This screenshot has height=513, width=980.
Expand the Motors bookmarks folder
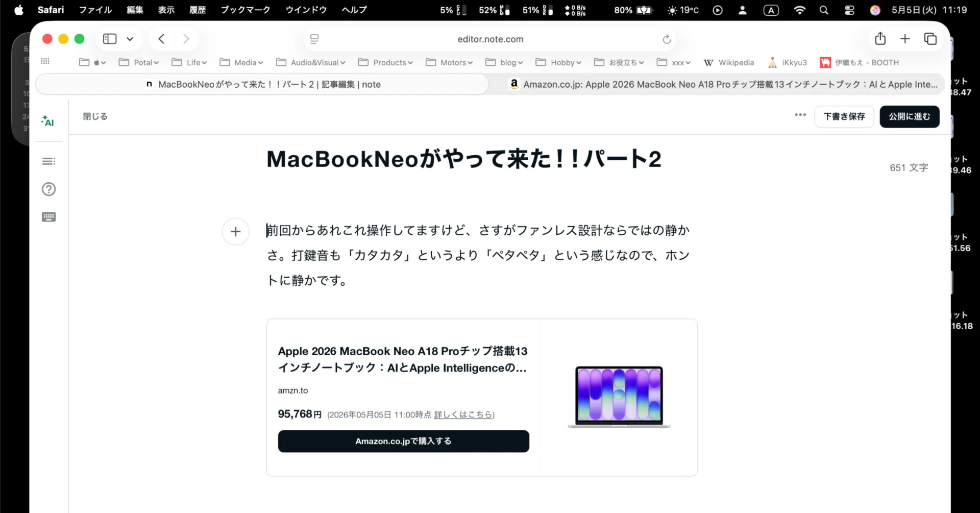tap(449, 62)
